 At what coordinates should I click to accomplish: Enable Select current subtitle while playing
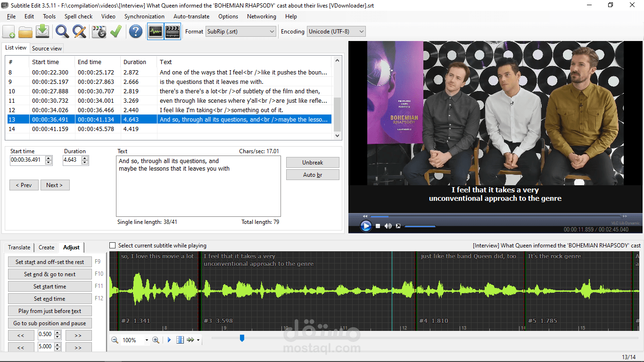[x=112, y=246]
